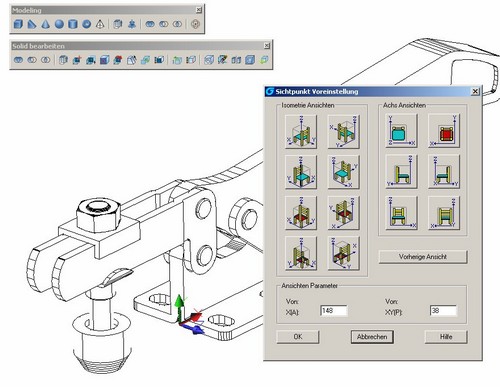Click the Vorherige Ansicht button
This screenshot has width=500, height=387.
[x=423, y=257]
